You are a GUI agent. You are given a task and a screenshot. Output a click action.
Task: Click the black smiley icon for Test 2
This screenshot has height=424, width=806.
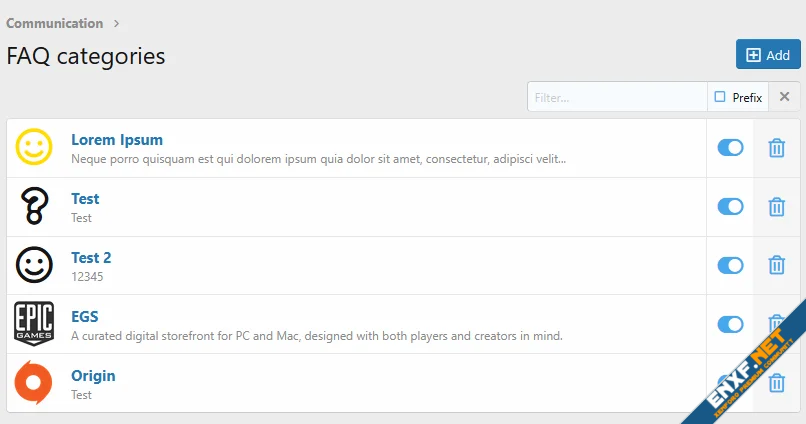coord(34,266)
